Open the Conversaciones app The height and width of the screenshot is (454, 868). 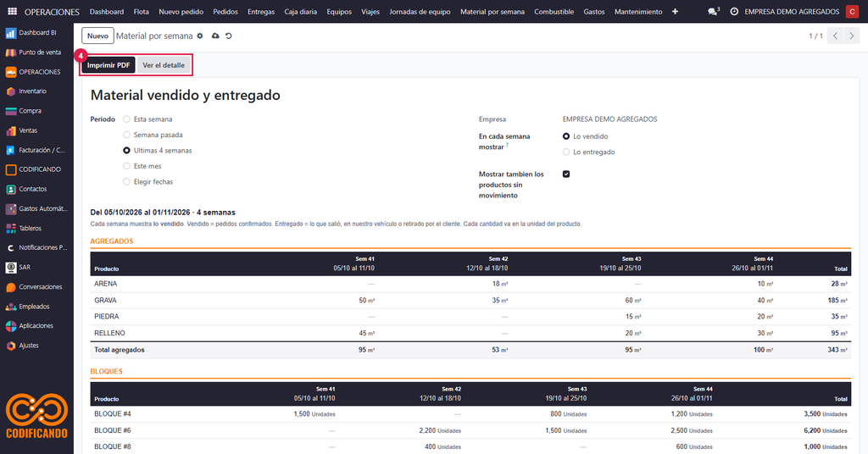click(36, 287)
